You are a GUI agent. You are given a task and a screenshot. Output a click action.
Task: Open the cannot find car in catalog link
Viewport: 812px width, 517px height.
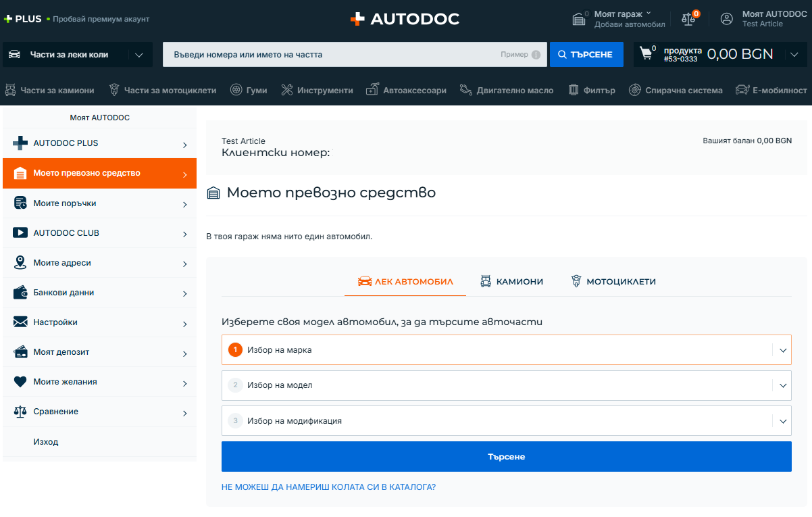[328, 487]
